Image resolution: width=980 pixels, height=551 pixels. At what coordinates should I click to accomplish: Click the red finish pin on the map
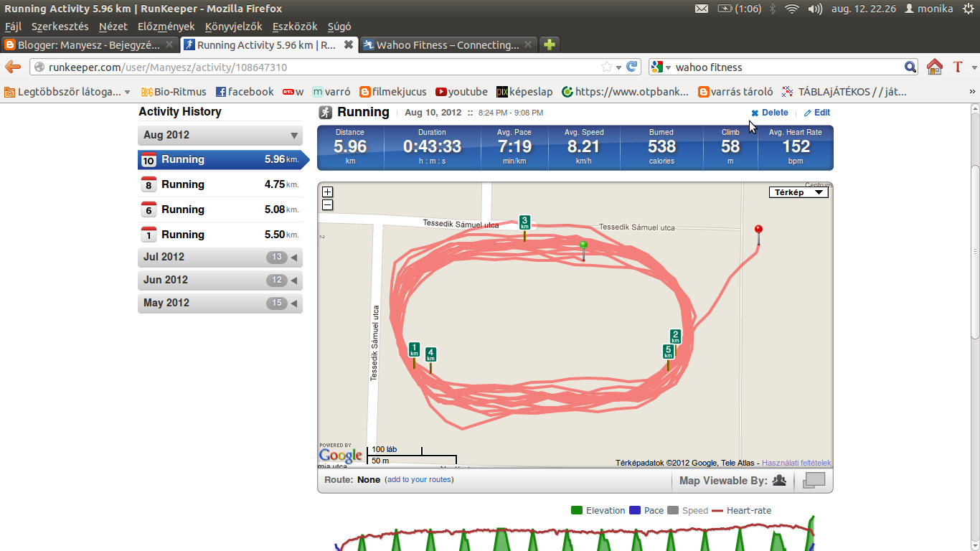[758, 235]
